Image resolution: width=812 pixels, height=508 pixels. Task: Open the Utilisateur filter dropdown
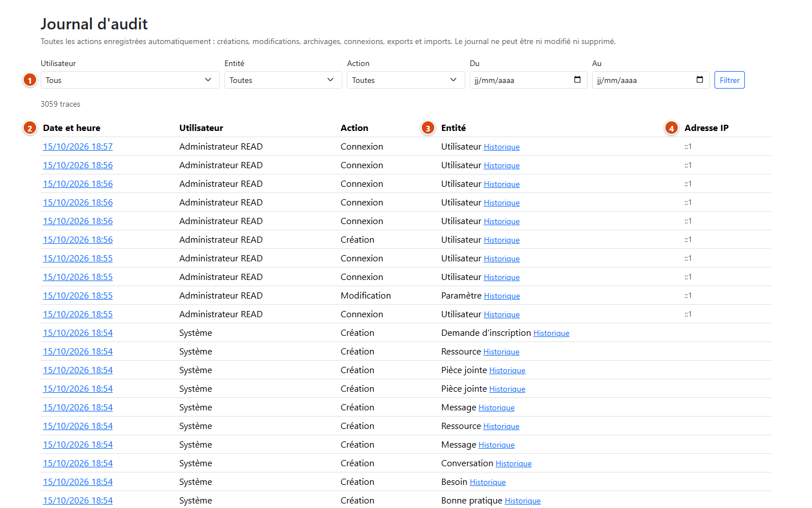click(130, 80)
